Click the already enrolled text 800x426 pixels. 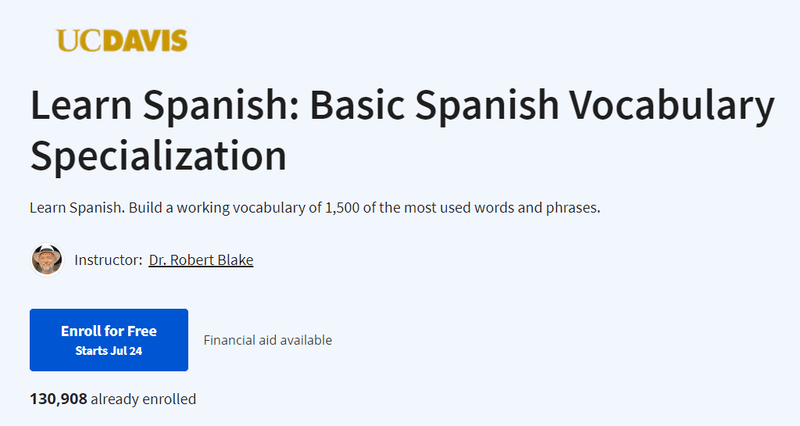click(x=143, y=398)
